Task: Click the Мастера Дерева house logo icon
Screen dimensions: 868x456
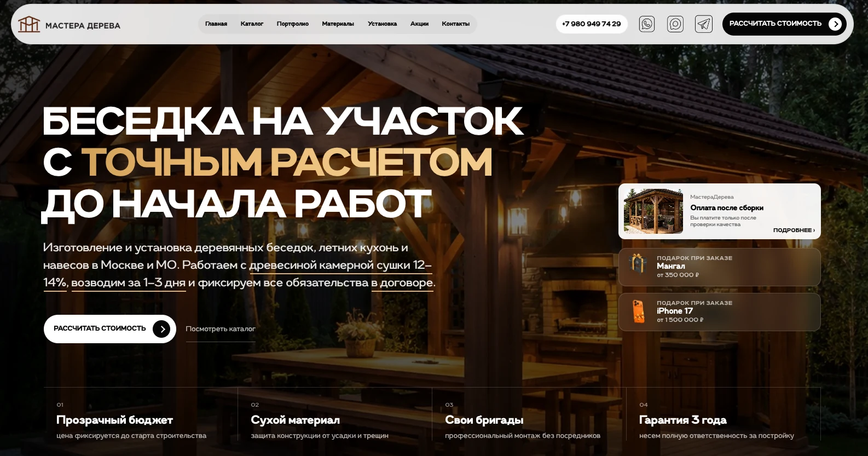Action: click(x=29, y=25)
